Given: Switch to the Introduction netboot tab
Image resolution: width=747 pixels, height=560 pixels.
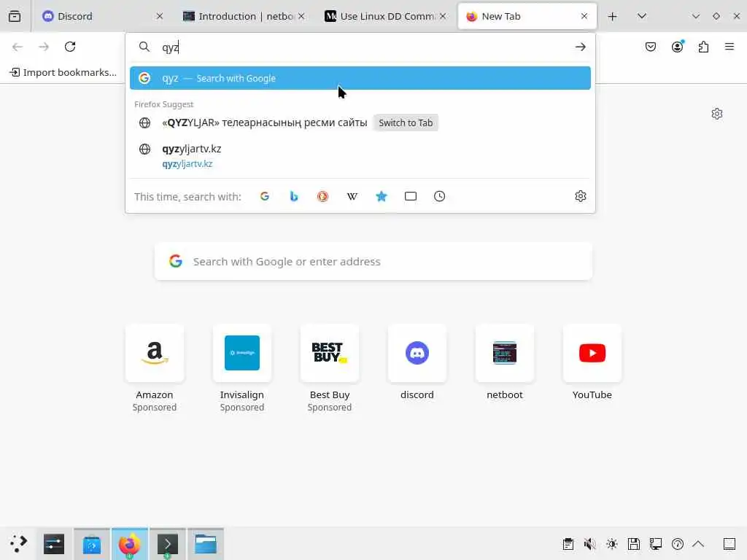Looking at the screenshot, I should click(x=244, y=16).
